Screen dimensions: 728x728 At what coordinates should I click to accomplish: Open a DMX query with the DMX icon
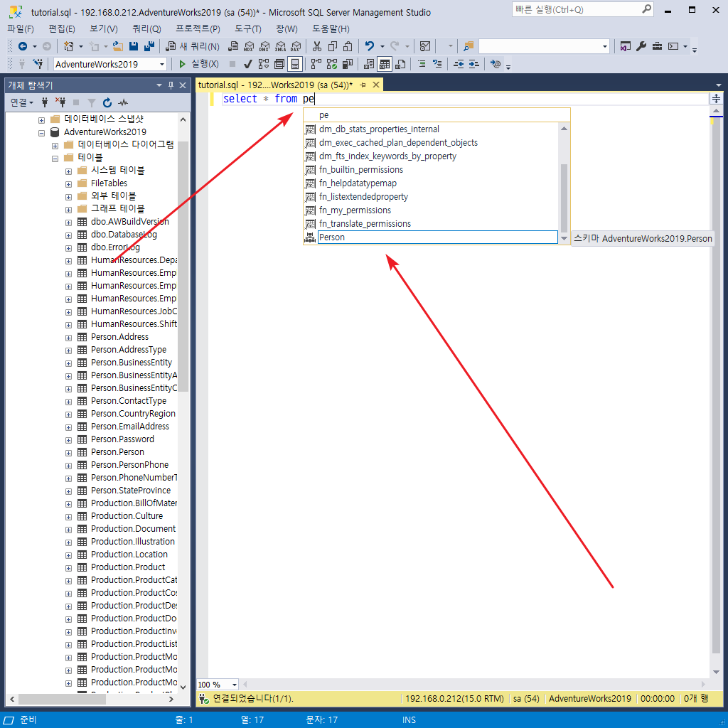[x=264, y=46]
